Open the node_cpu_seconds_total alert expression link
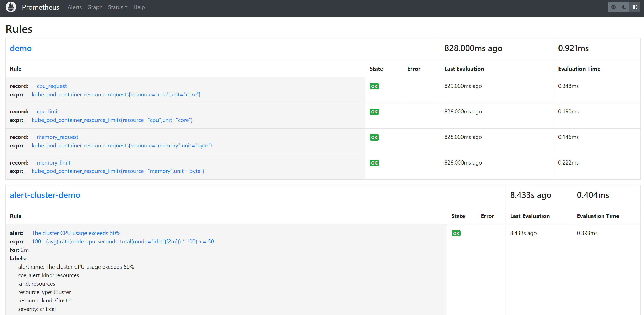The width and height of the screenshot is (644, 315). tap(123, 242)
